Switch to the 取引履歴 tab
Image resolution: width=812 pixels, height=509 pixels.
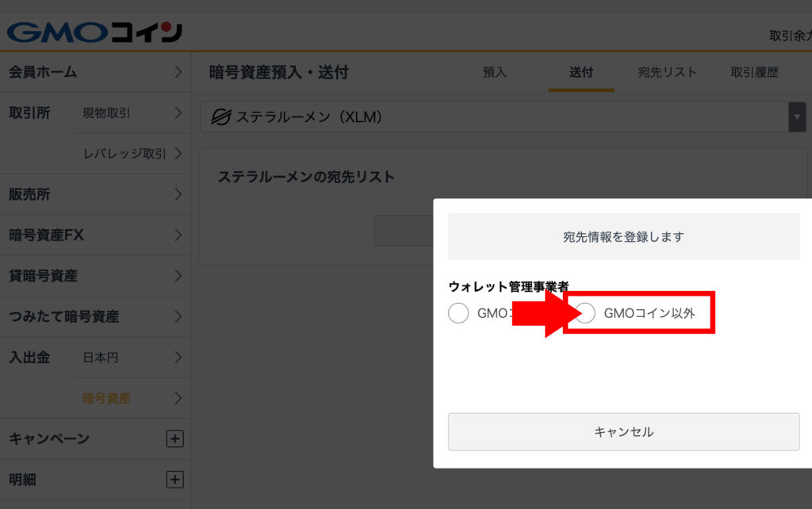(x=755, y=72)
